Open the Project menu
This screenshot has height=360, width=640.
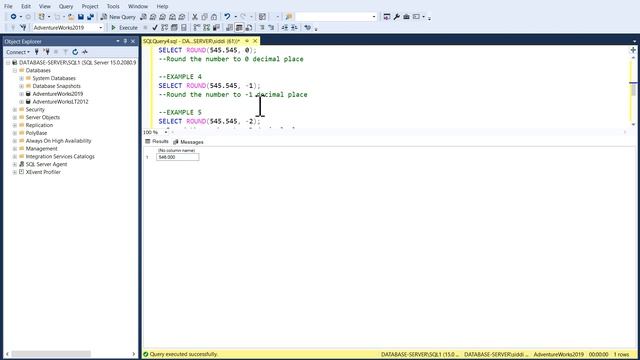[x=90, y=6]
